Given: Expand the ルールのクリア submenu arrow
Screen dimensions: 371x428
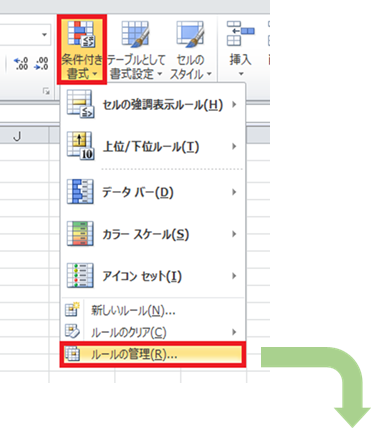Looking at the screenshot, I should [x=234, y=332].
